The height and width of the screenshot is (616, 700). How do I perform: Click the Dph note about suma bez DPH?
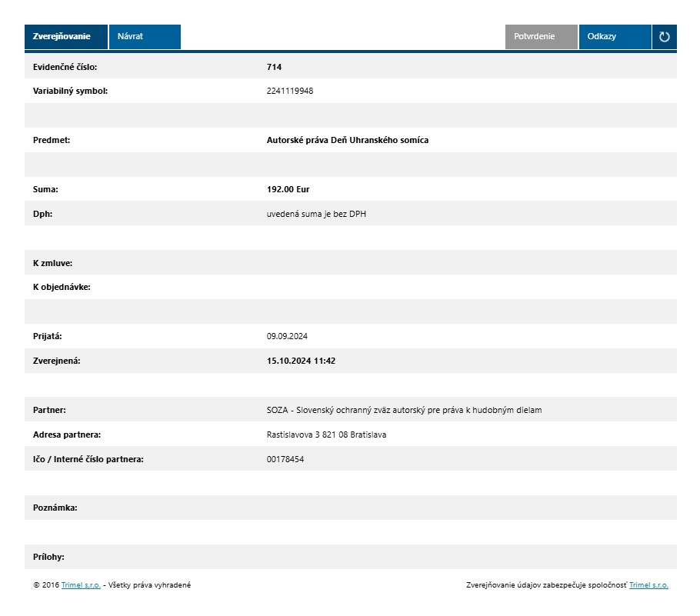click(316, 214)
